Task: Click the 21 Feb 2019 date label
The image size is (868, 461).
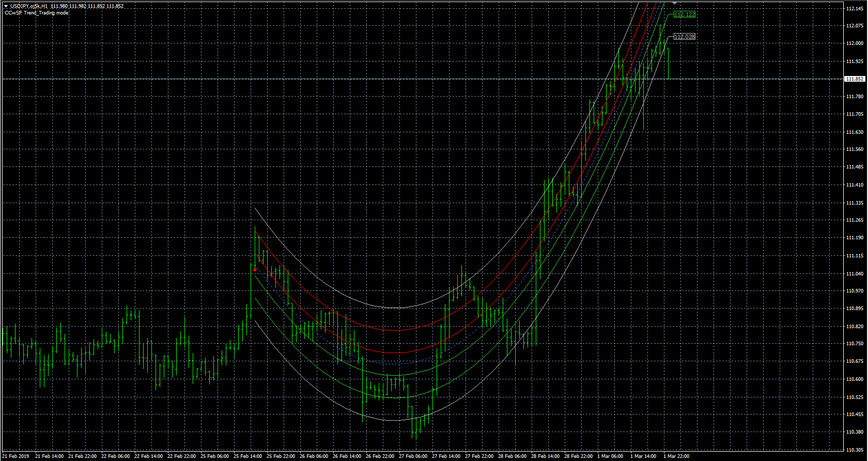Action: (17, 456)
